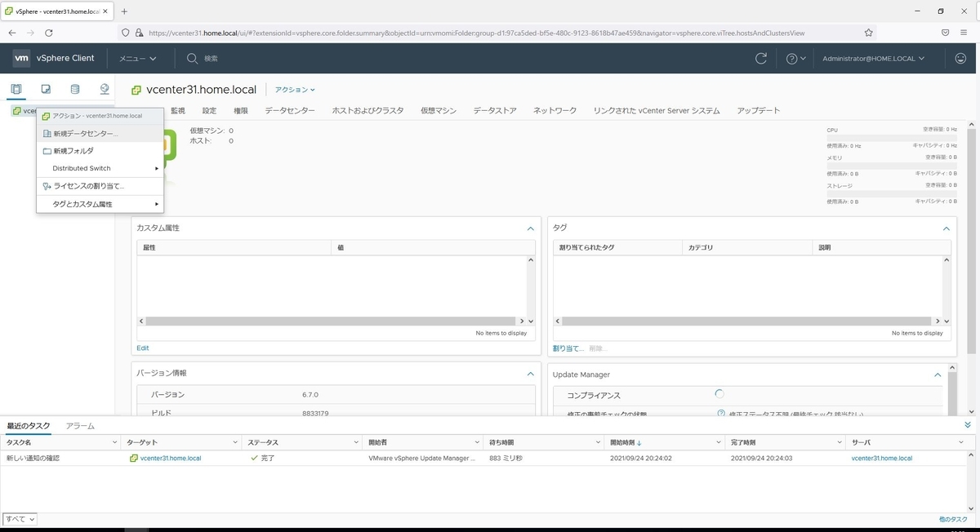This screenshot has height=532, width=980.
Task: Open 開始者 column filter dropdown
Action: coord(477,442)
